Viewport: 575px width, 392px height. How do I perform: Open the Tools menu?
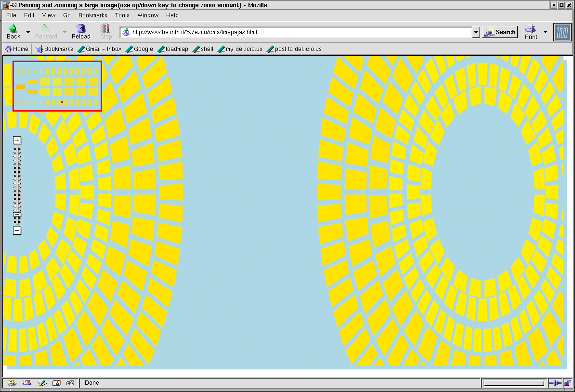pyautogui.click(x=122, y=15)
